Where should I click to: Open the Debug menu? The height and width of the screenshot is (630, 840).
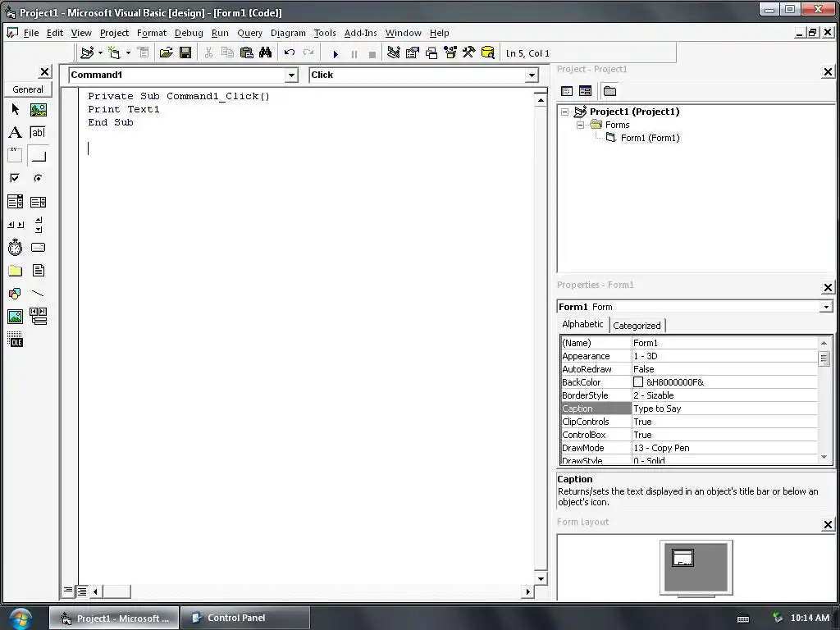tap(189, 33)
